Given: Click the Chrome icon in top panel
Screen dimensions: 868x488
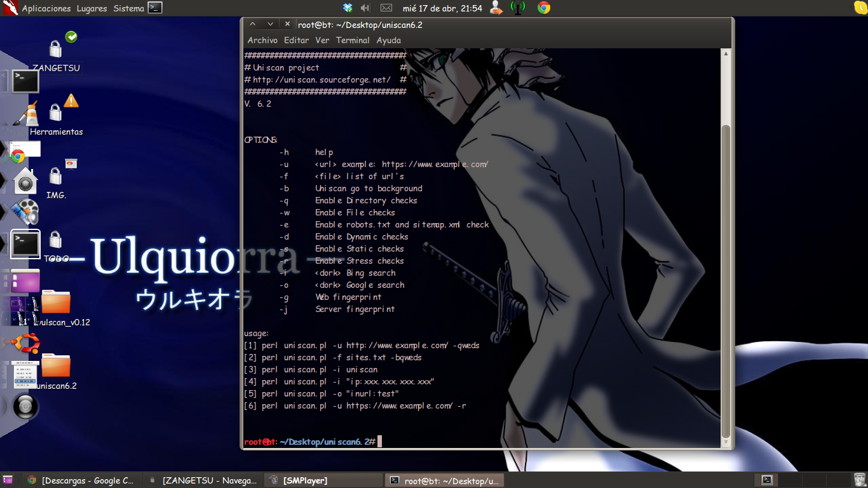Looking at the screenshot, I should tap(544, 8).
